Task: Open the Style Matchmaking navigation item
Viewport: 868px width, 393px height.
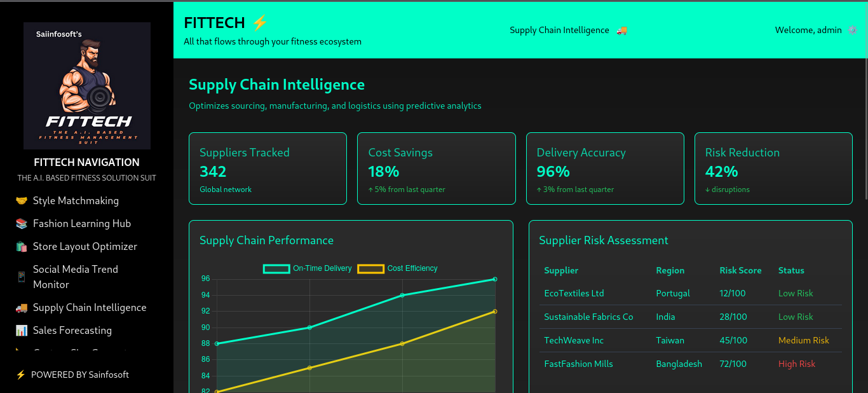Action: click(76, 201)
